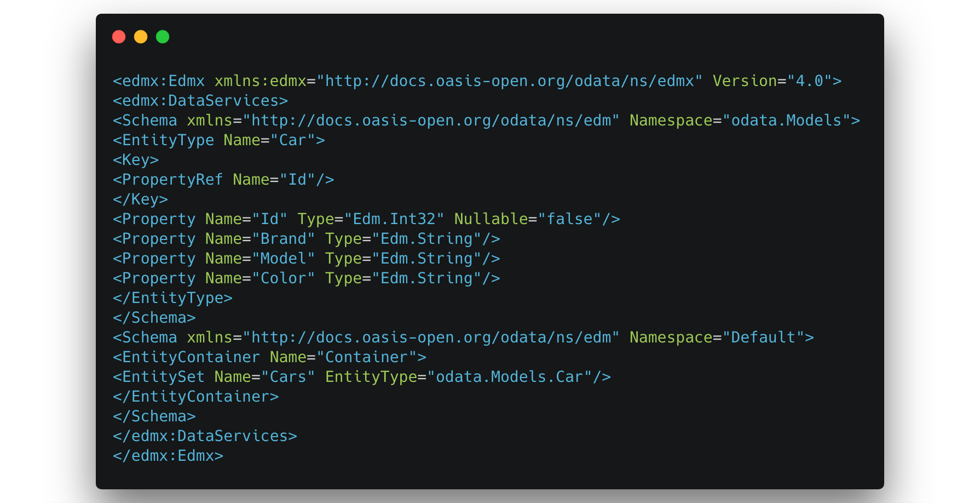
Task: Click the Property Name="Brand" line
Action: click(307, 239)
